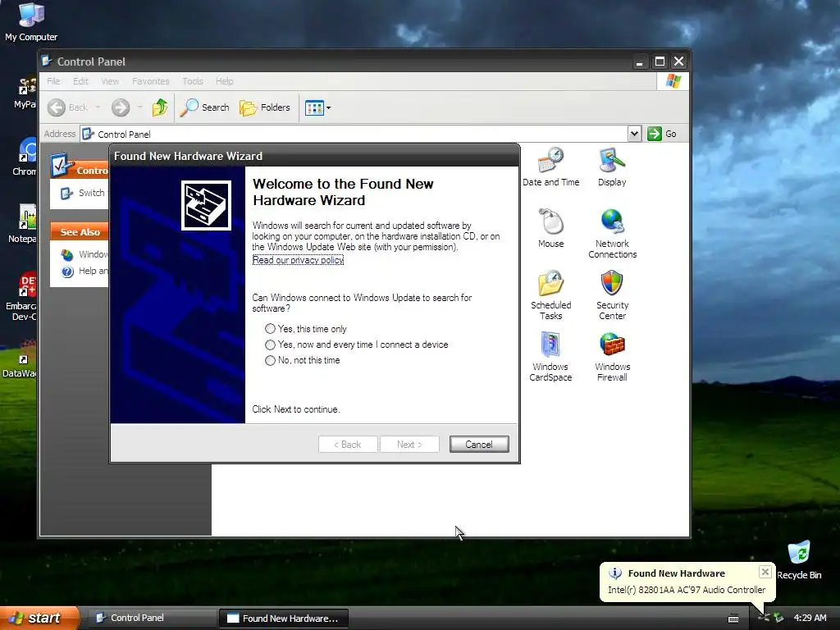Click the Read our privacy policy link
This screenshot has width=840, height=630.
(x=298, y=260)
